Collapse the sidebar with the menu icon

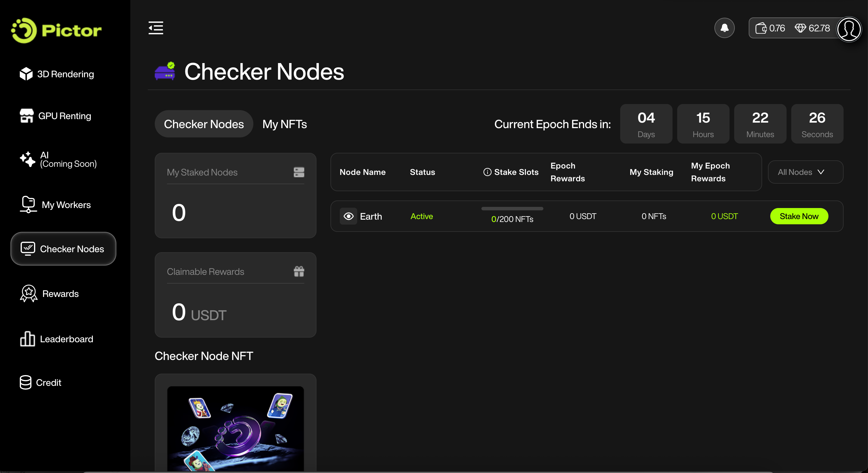156,28
